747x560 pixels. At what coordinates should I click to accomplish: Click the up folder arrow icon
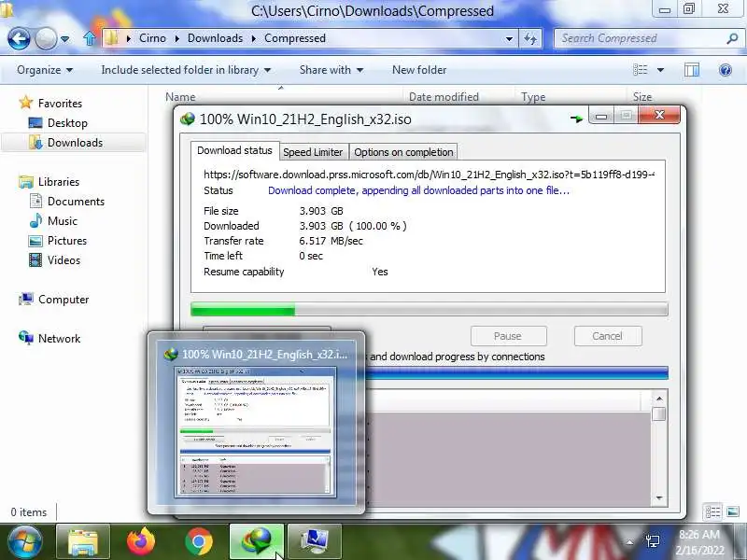pyautogui.click(x=89, y=38)
